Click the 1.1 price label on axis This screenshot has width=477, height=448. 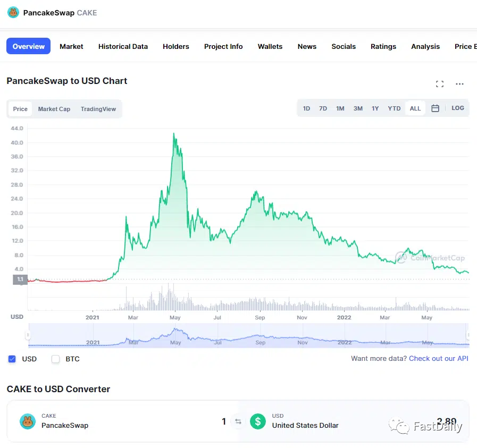tap(20, 280)
